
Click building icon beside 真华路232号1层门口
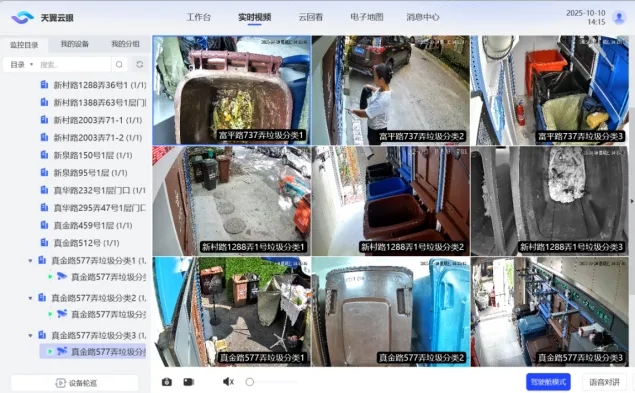point(44,190)
